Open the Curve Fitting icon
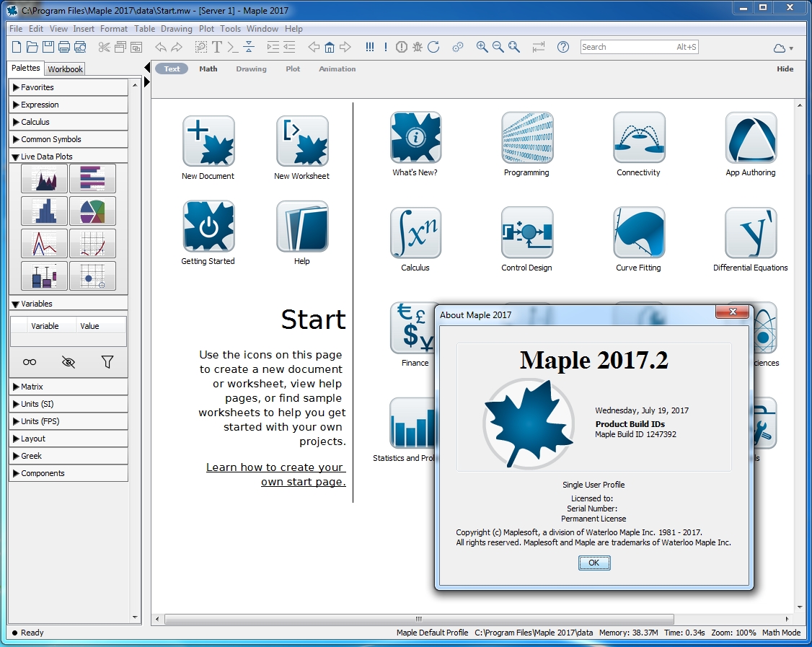The width and height of the screenshot is (812, 647). 638,234
